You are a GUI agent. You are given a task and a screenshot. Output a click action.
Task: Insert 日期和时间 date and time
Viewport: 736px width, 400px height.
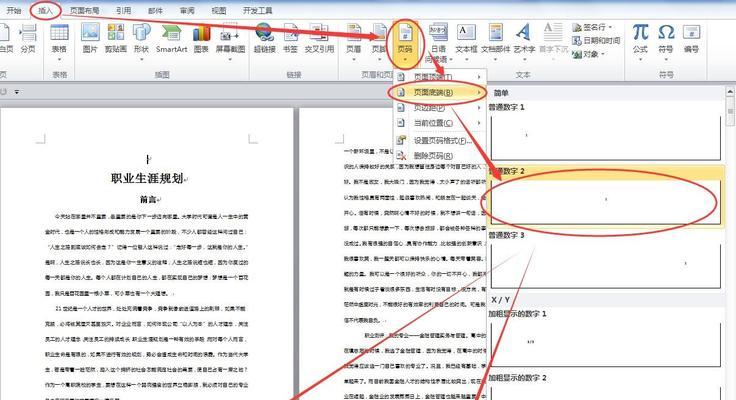pyautogui.click(x=596, y=41)
